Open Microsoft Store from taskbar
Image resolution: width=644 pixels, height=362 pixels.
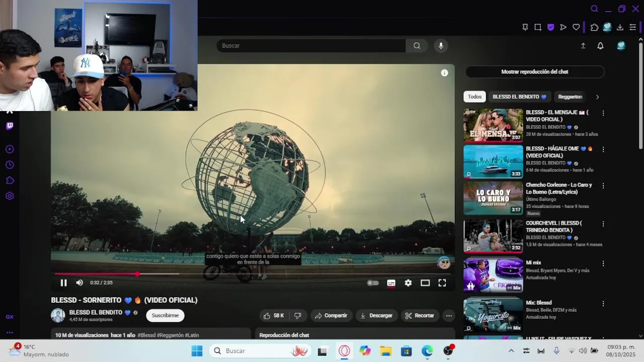(406, 351)
